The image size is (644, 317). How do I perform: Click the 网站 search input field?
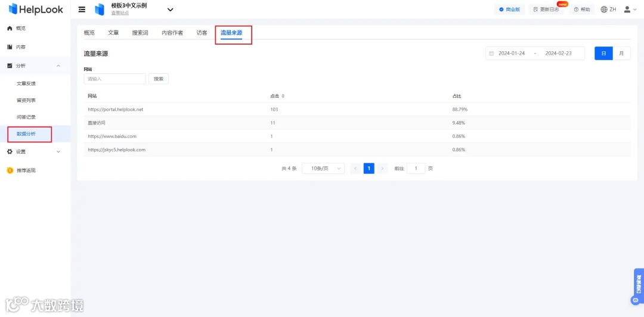[x=114, y=79]
